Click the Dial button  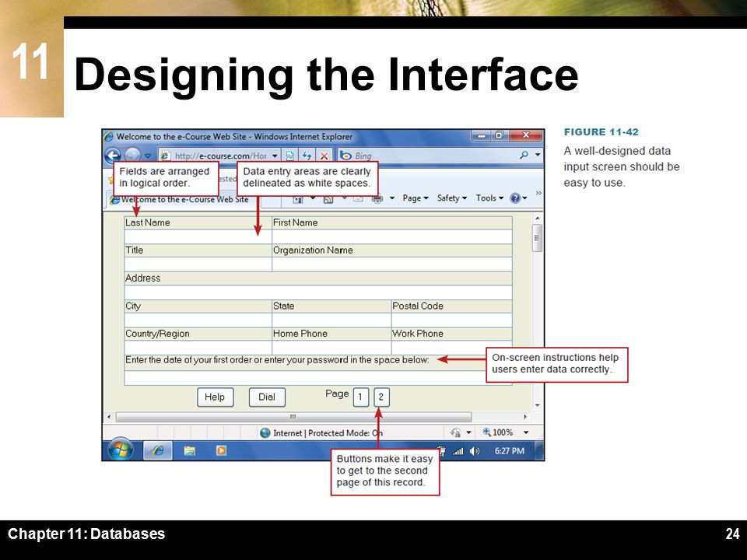click(267, 397)
